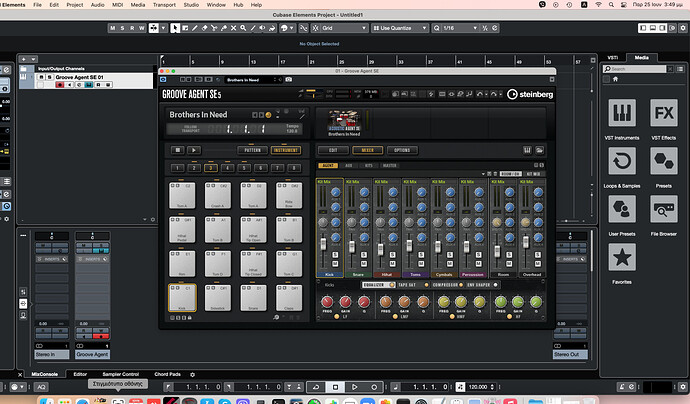This screenshot has height=404, width=690.
Task: Click the Media search field
Action: point(634,69)
